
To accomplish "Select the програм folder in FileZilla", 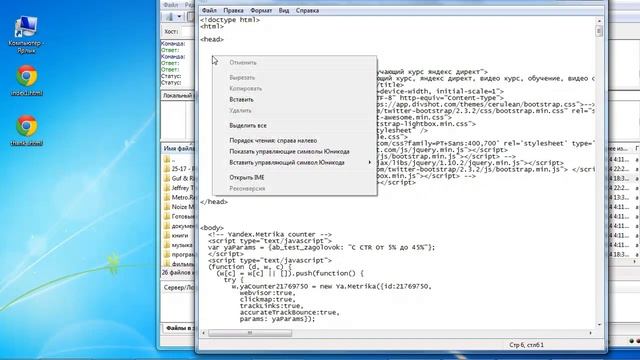I will [180, 254].
